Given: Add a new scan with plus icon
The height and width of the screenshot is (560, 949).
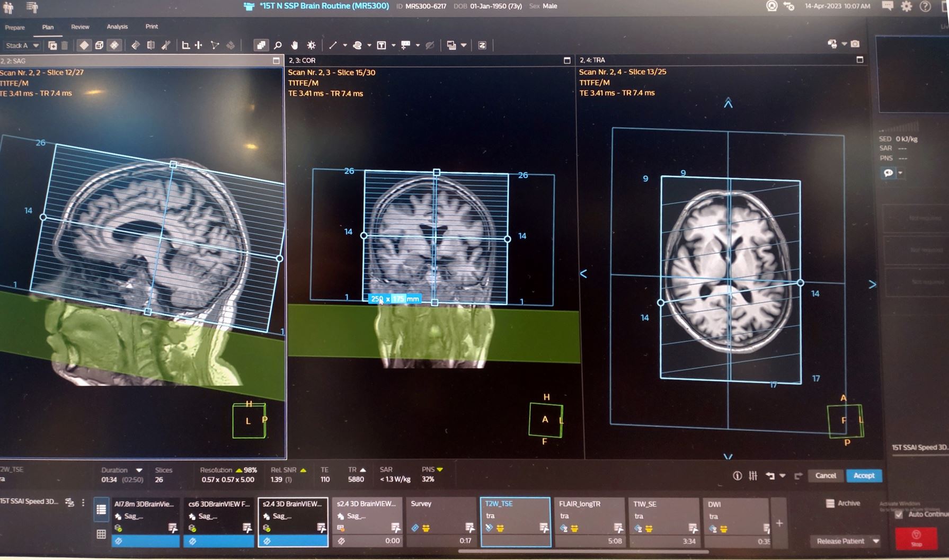Looking at the screenshot, I should (779, 523).
